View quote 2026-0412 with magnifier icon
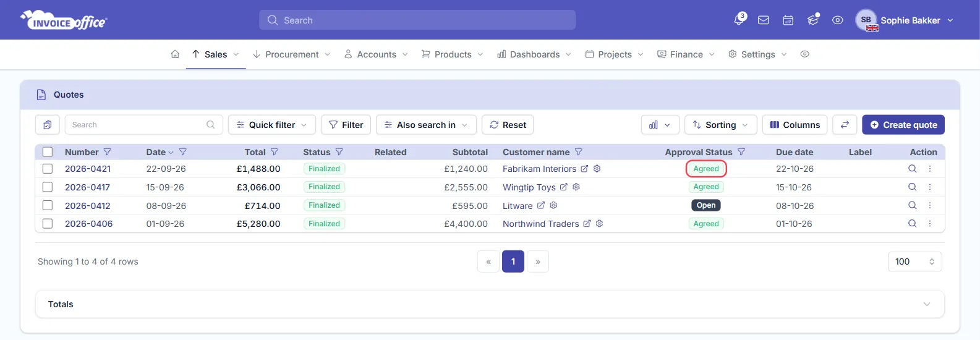Viewport: 980px width, 340px height. pyautogui.click(x=912, y=205)
